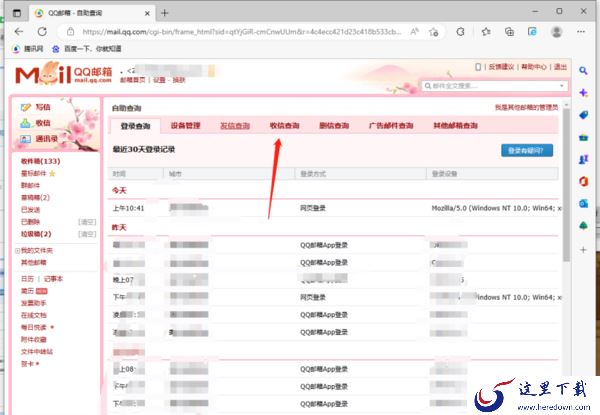The width and height of the screenshot is (600, 415).
Task: Open the Edge sidebar Office icon
Action: pyautogui.click(x=583, y=181)
